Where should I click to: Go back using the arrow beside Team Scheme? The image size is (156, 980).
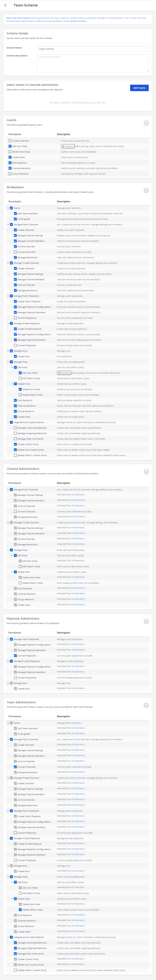pyautogui.click(x=5, y=5)
